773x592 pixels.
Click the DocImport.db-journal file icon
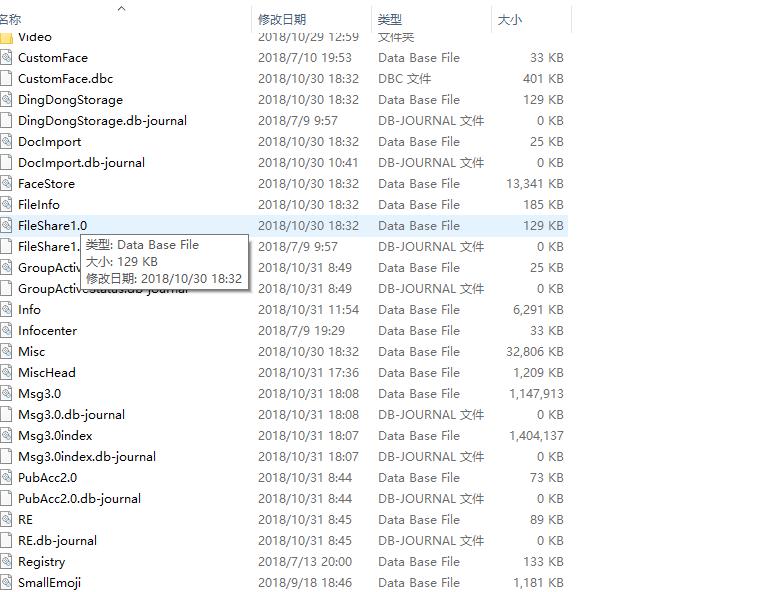[6, 163]
